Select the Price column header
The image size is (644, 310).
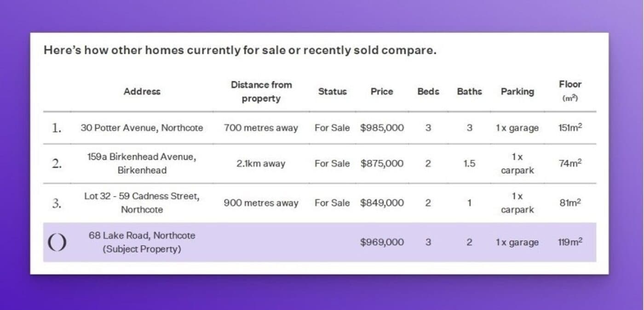click(382, 91)
